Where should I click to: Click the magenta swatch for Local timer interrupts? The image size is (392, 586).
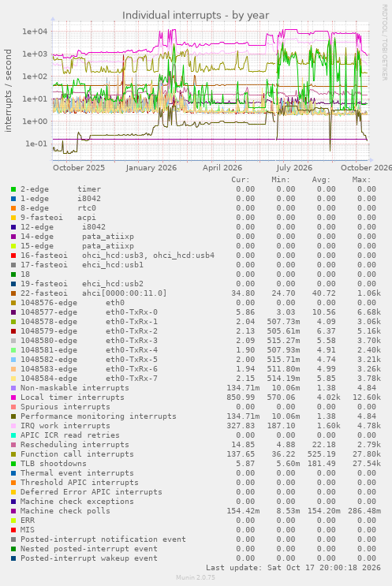coord(13,398)
